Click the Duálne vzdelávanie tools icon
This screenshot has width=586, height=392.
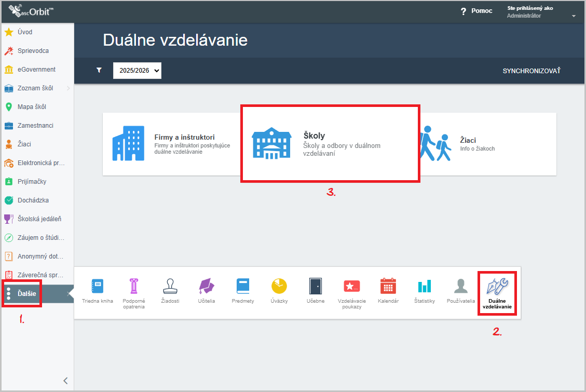click(497, 287)
